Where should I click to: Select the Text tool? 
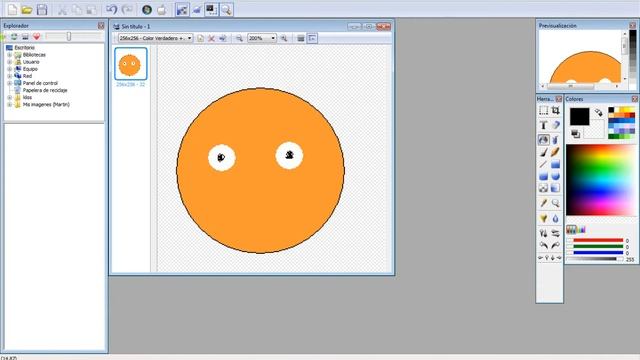click(543, 125)
